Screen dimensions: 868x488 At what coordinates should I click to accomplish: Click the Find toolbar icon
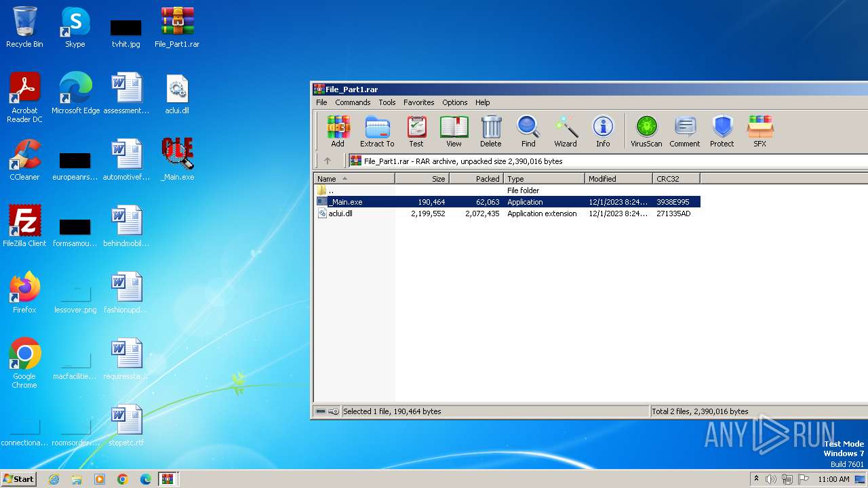coord(528,131)
